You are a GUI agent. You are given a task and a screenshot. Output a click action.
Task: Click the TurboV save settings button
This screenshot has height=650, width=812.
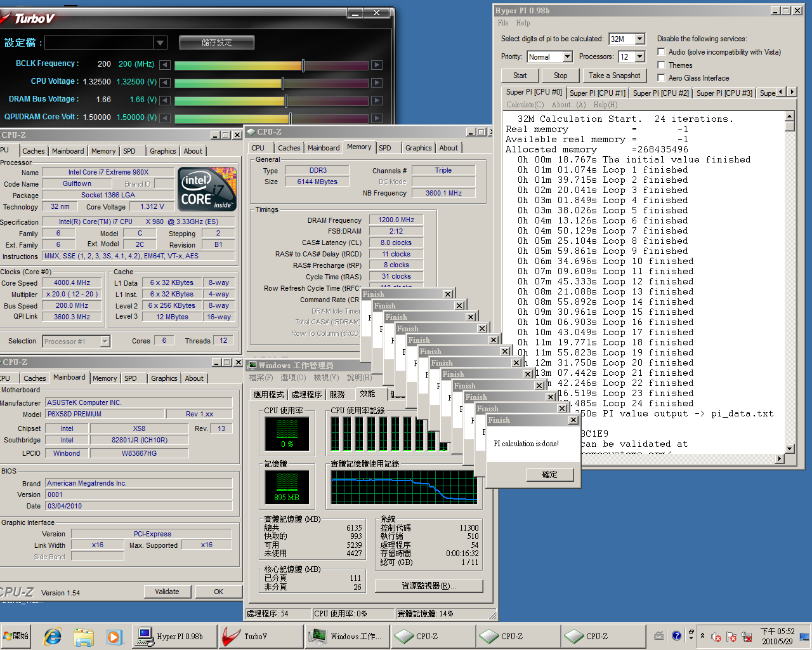pos(217,43)
